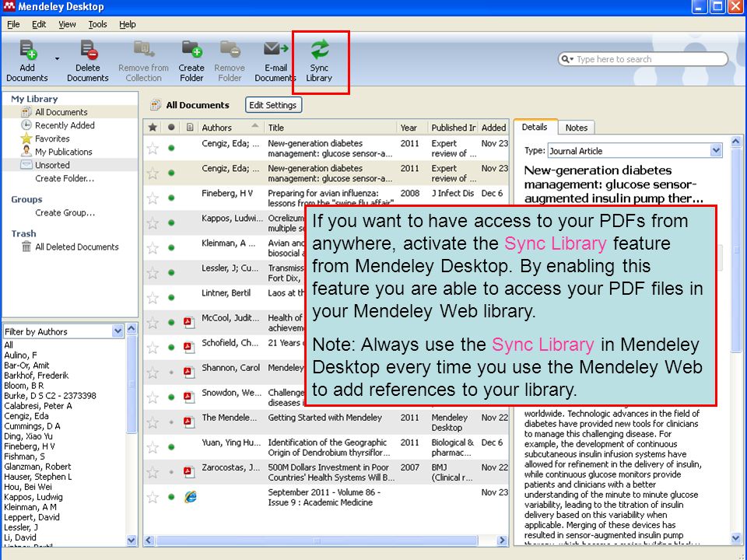
Task: Sort documents by the Title column header
Action: [331, 127]
